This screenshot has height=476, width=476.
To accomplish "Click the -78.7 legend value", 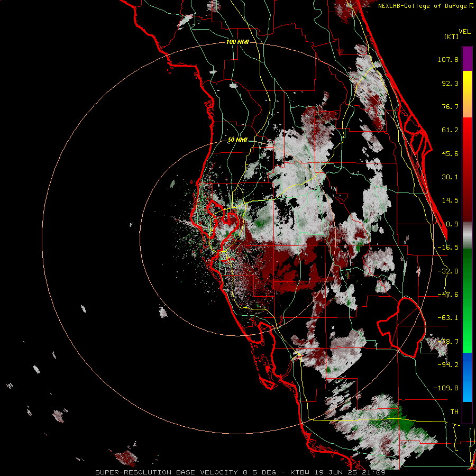I will 448,342.
